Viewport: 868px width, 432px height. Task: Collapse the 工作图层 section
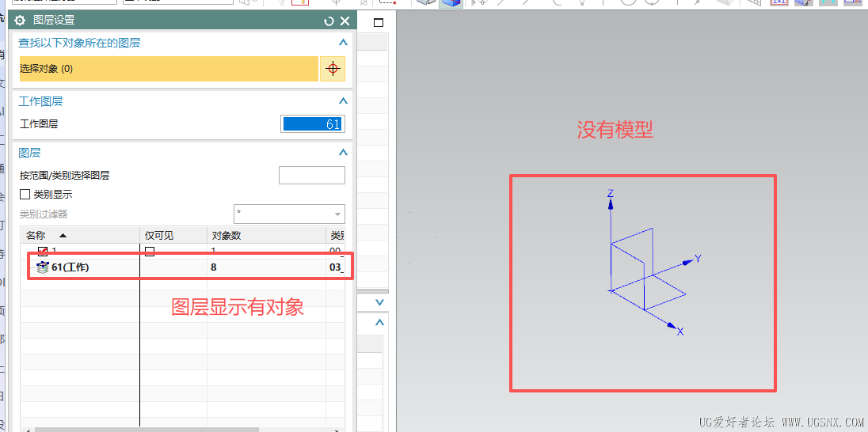(x=343, y=101)
